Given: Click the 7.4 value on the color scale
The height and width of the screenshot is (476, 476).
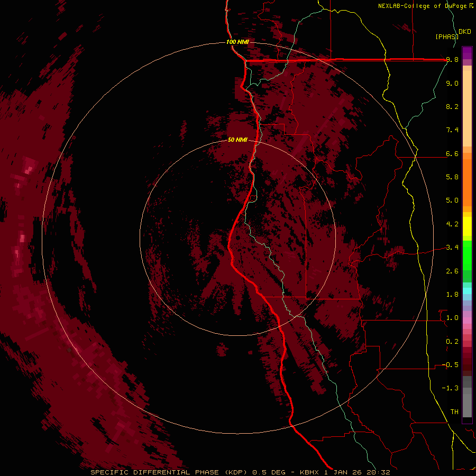Looking at the screenshot, I should pos(452,130).
